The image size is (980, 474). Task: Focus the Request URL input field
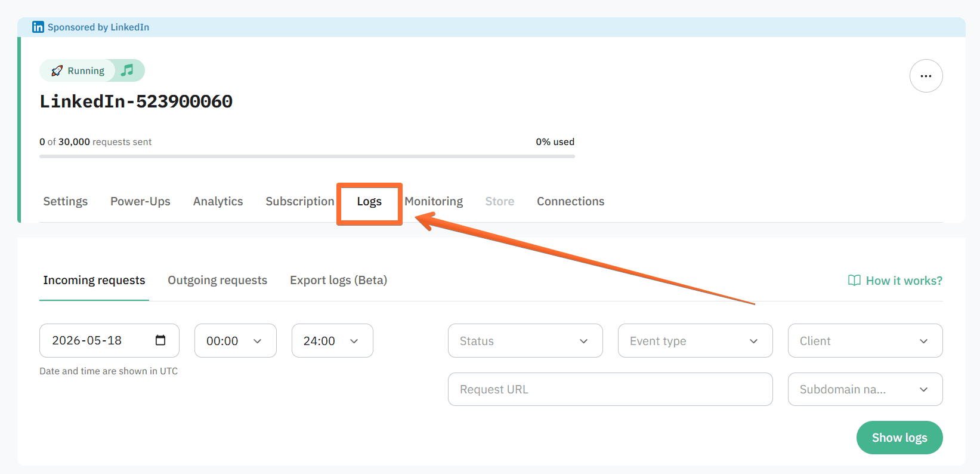[610, 389]
